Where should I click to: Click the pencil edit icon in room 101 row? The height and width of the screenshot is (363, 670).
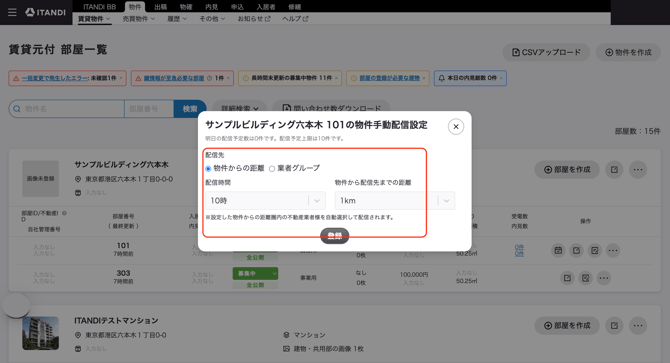click(x=576, y=250)
